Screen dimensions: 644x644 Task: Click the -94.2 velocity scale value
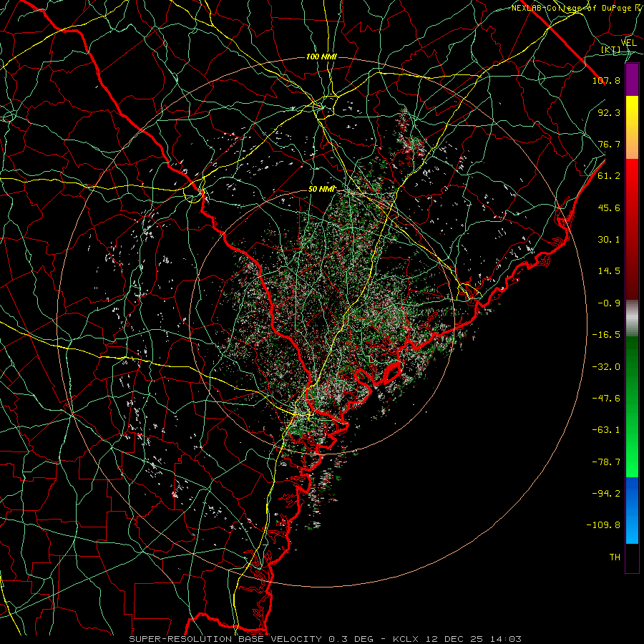pos(606,494)
